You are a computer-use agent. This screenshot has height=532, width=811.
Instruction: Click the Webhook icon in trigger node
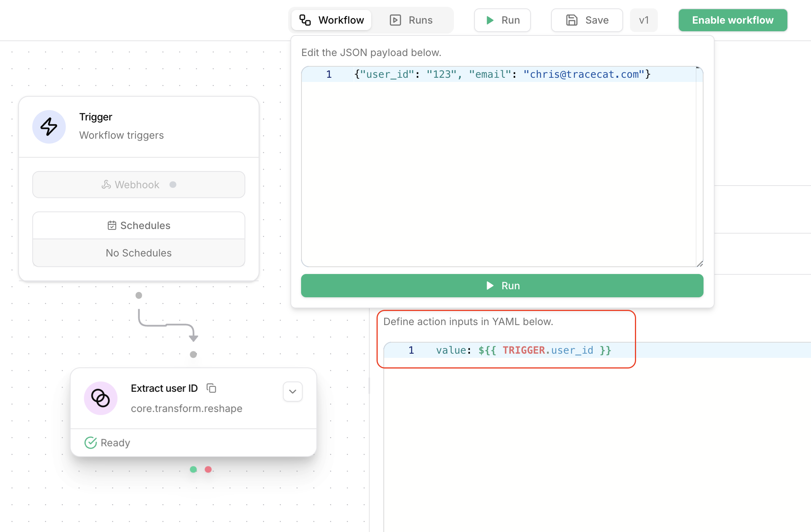point(106,185)
